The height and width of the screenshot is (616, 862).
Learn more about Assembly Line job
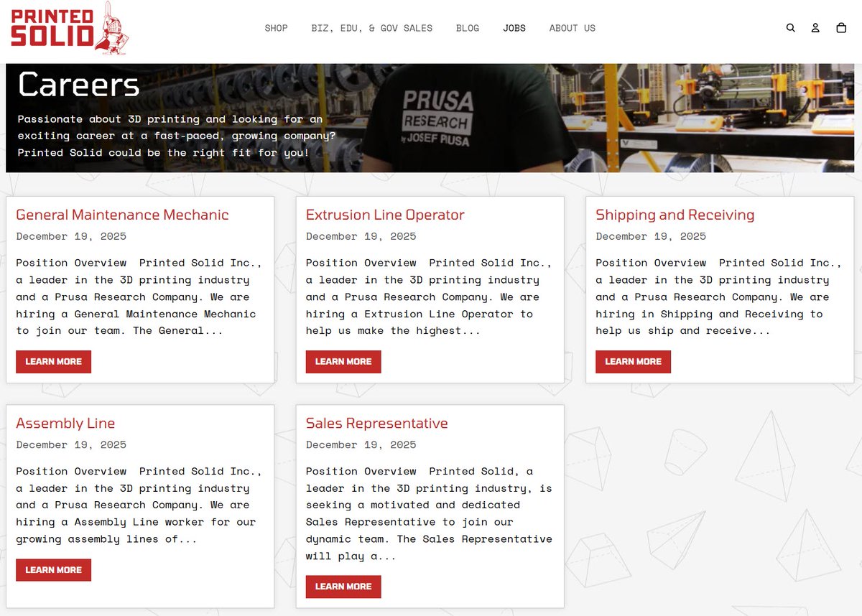point(54,570)
